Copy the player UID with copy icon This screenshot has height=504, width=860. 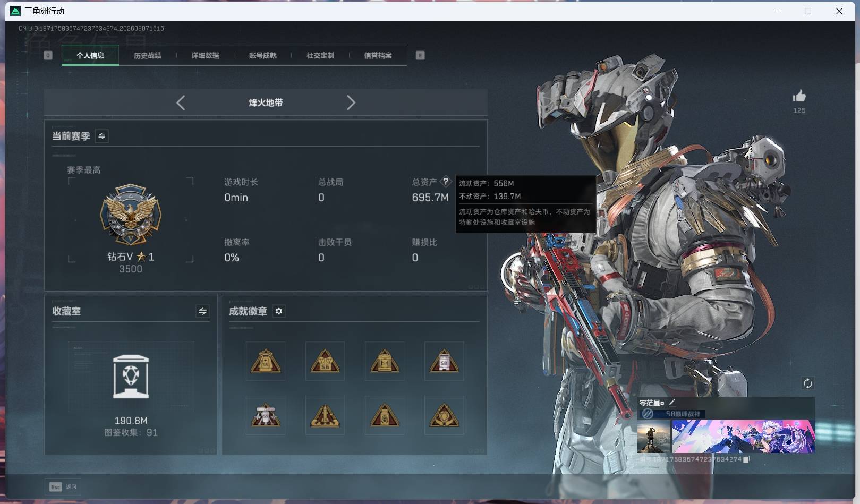[x=746, y=459]
